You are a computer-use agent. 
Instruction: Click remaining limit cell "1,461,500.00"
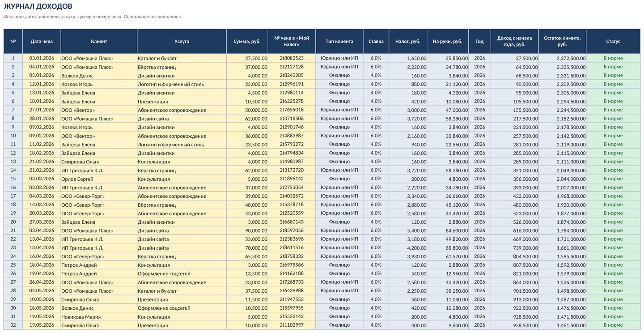[x=562, y=325]
